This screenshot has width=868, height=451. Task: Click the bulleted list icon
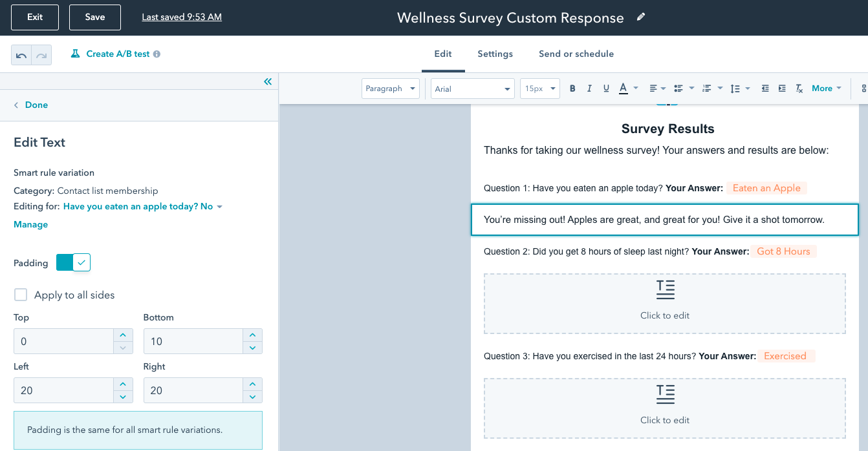coord(678,89)
